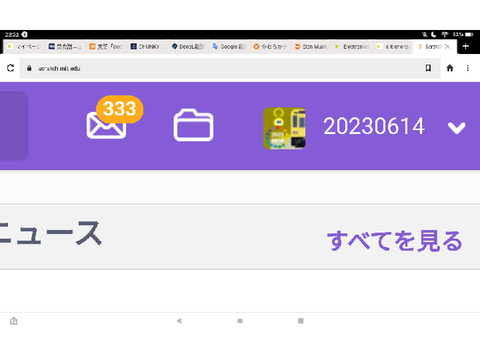Viewport: 480px width, 360px height.
Task: Bookmark this page with bookmark icon
Action: pyautogui.click(x=428, y=68)
